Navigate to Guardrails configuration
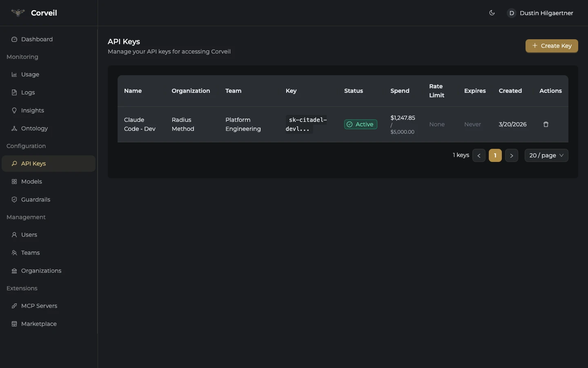Image resolution: width=588 pixels, height=368 pixels. (36, 200)
